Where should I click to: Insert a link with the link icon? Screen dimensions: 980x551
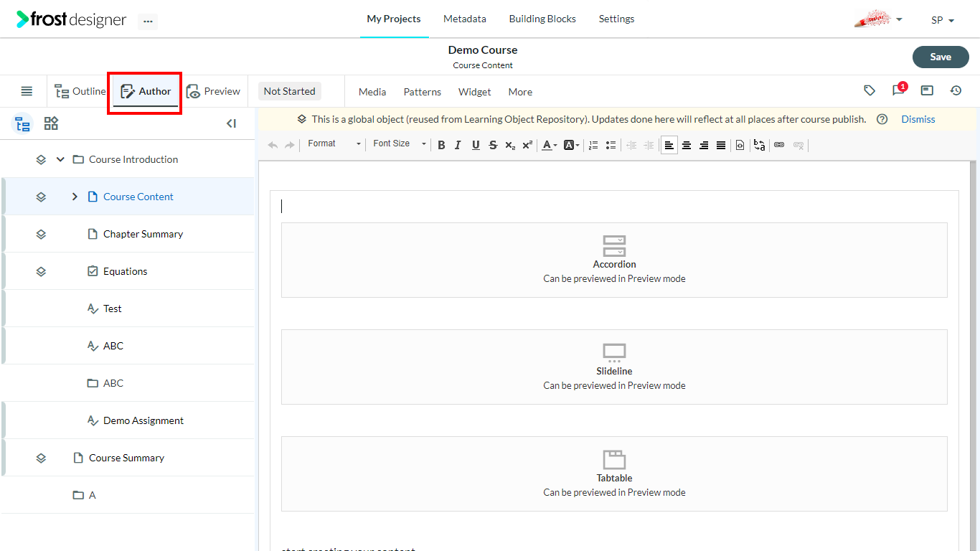(x=779, y=145)
